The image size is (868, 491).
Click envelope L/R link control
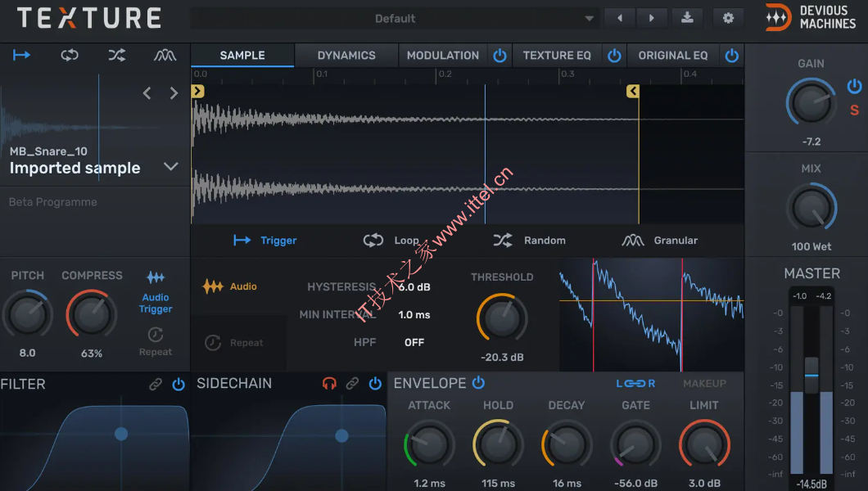tap(635, 383)
